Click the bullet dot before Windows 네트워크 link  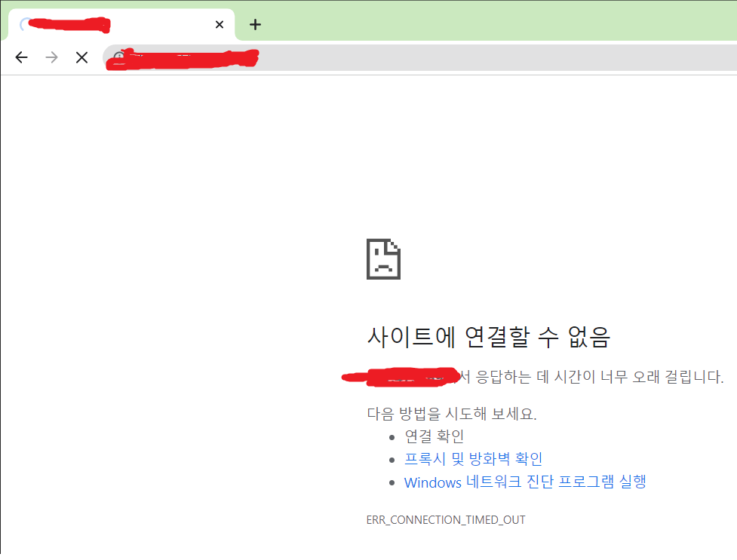[x=392, y=483]
